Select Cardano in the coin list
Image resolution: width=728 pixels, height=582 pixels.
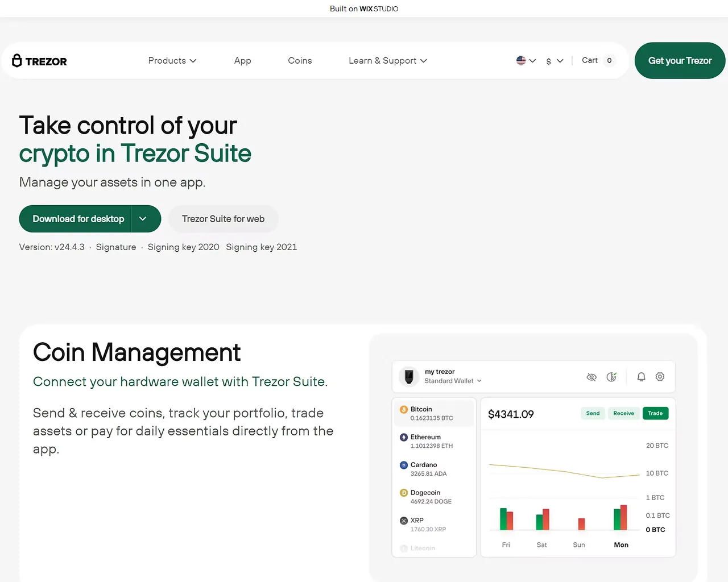click(x=435, y=469)
